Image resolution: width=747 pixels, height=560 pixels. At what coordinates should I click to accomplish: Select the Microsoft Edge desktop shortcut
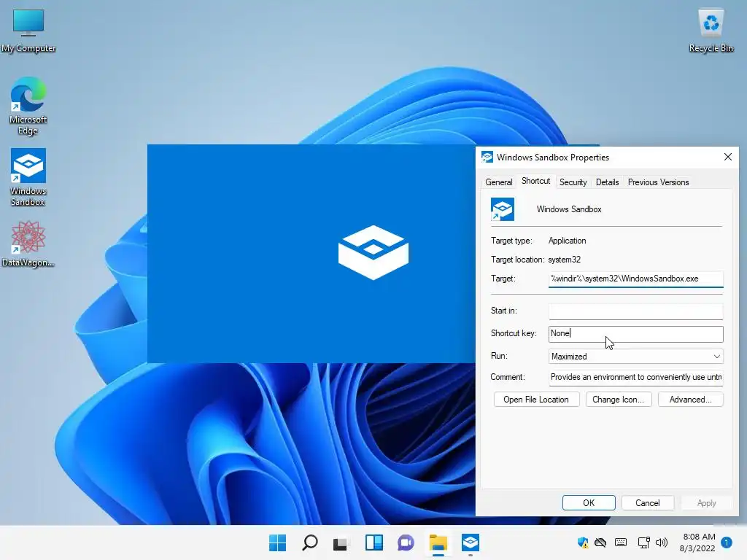(x=28, y=106)
